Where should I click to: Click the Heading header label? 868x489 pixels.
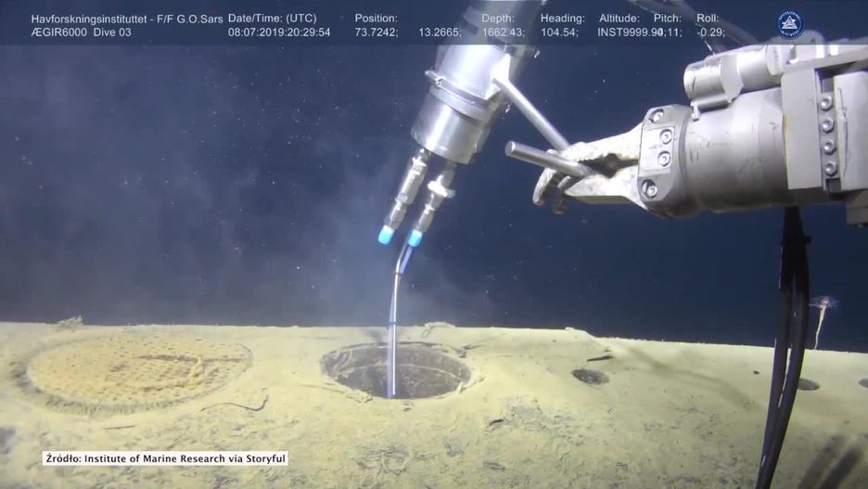pyautogui.click(x=562, y=19)
